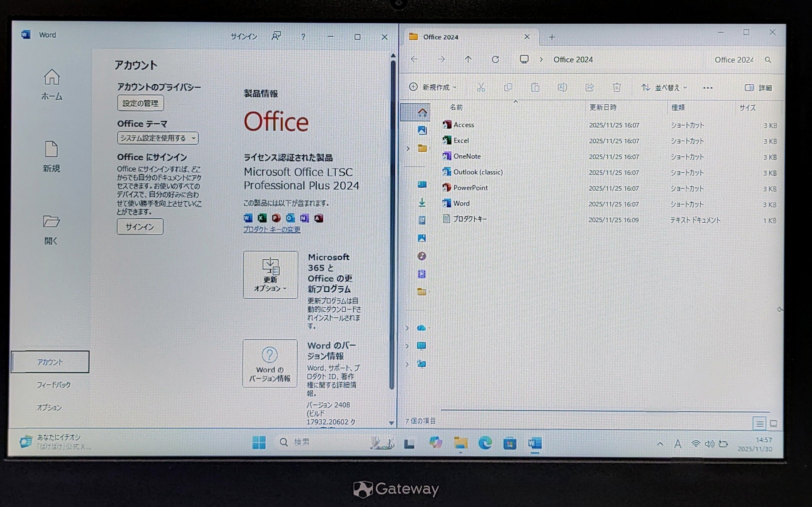Open the Office theme dropdown
The width and height of the screenshot is (812, 507).
(158, 138)
